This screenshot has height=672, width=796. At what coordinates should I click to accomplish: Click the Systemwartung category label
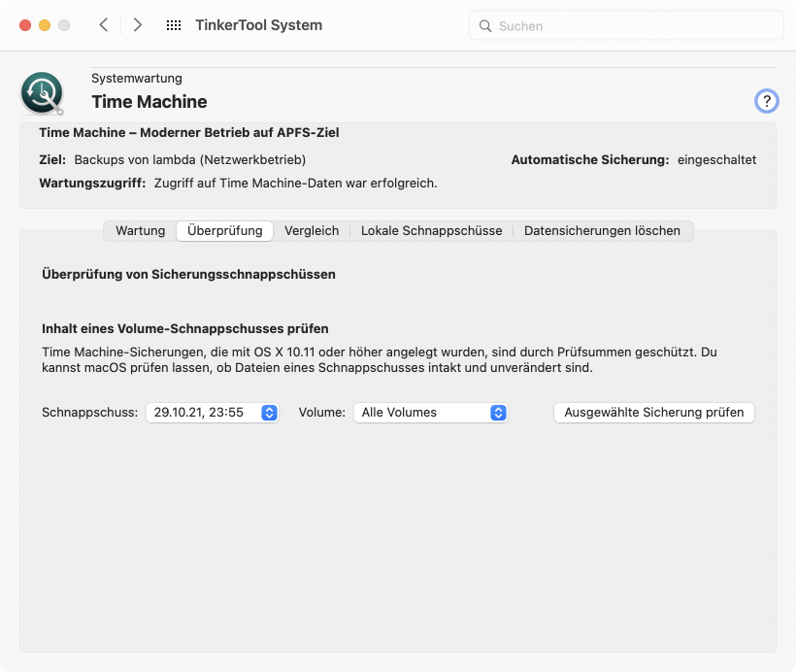137,79
